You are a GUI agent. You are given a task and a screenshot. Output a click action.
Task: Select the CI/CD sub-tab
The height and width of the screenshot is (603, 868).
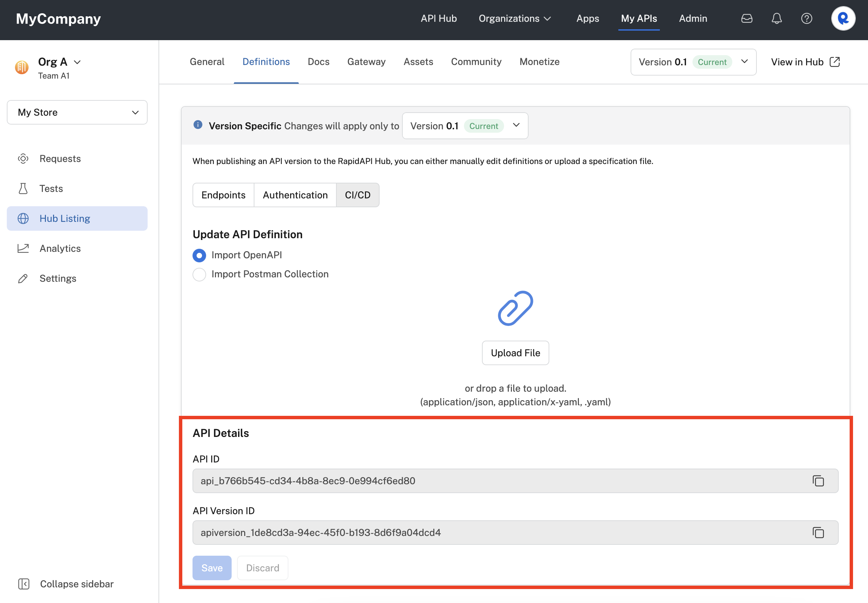(357, 195)
